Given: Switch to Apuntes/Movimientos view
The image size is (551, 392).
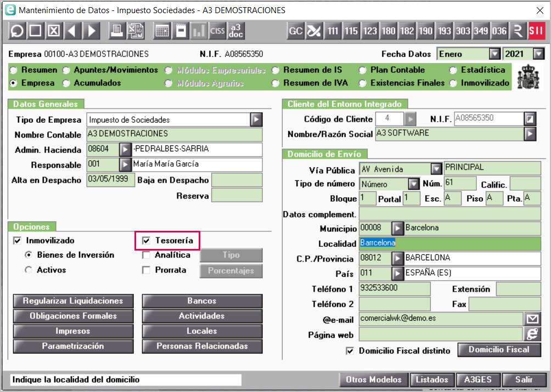Looking at the screenshot, I should pyautogui.click(x=66, y=70).
